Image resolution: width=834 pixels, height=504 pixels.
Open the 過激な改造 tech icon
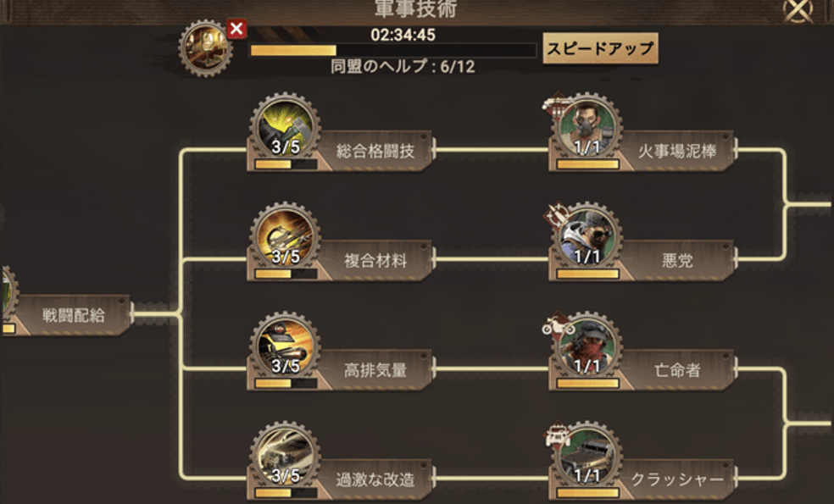pos(285,457)
